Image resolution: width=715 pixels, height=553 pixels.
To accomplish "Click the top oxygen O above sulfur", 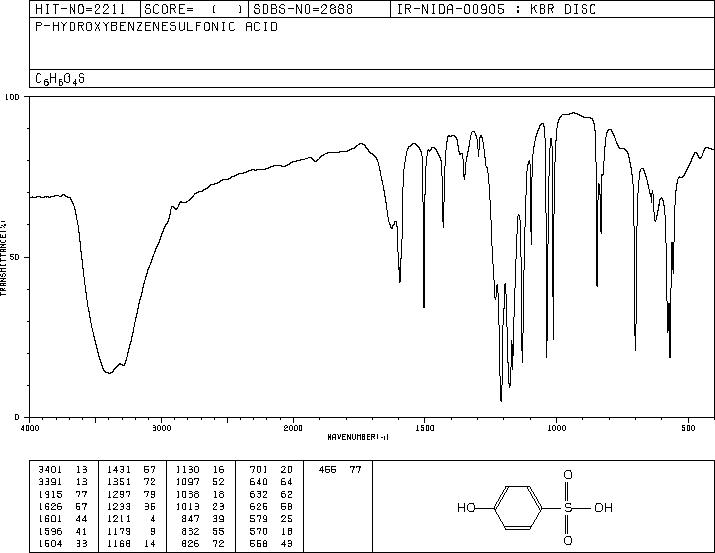I will coord(568,475).
